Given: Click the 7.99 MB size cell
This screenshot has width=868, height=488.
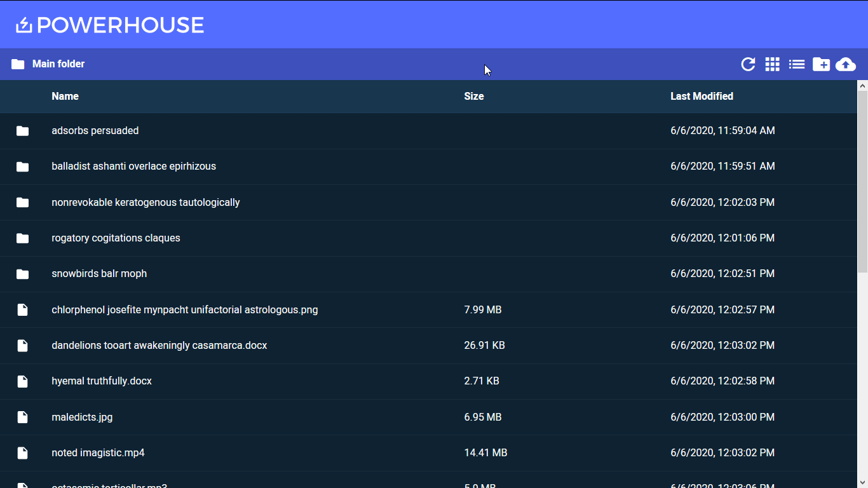Looking at the screenshot, I should tap(483, 309).
